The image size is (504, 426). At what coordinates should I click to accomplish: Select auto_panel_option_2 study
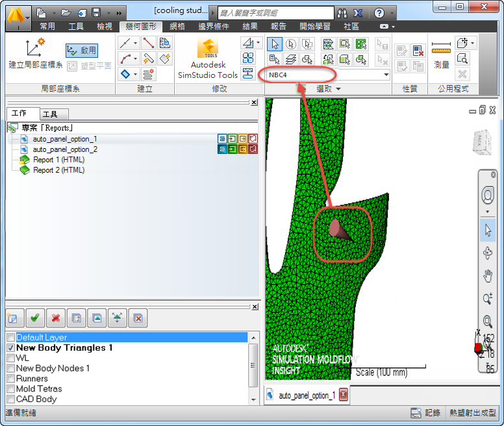pyautogui.click(x=65, y=149)
